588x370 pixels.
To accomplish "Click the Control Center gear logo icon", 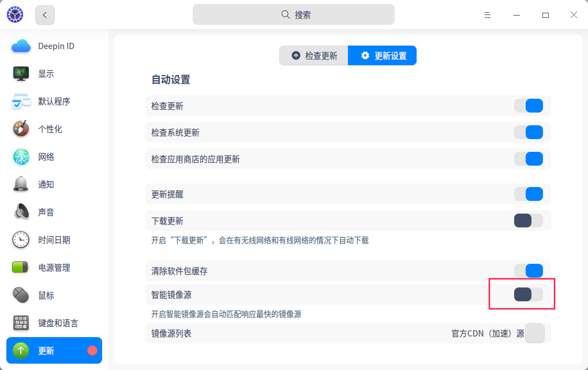I will (15, 14).
